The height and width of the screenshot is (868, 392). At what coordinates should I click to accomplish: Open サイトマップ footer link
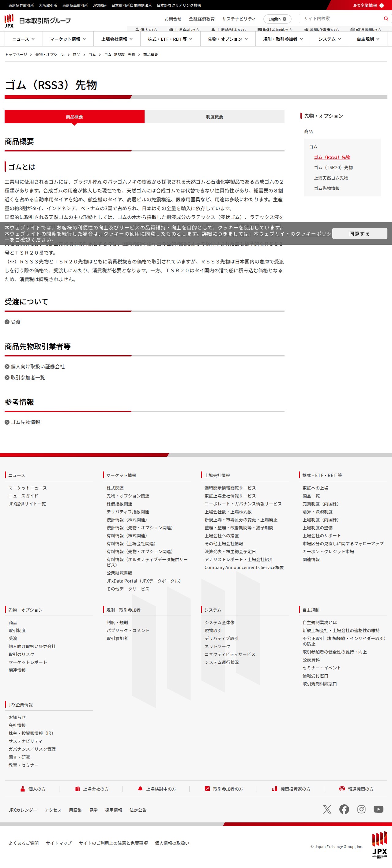click(59, 843)
